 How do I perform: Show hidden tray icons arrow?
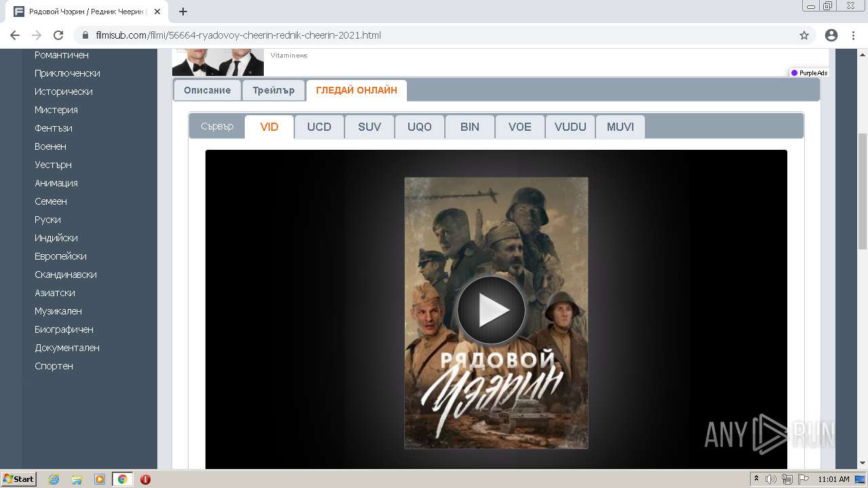pyautogui.click(x=756, y=479)
